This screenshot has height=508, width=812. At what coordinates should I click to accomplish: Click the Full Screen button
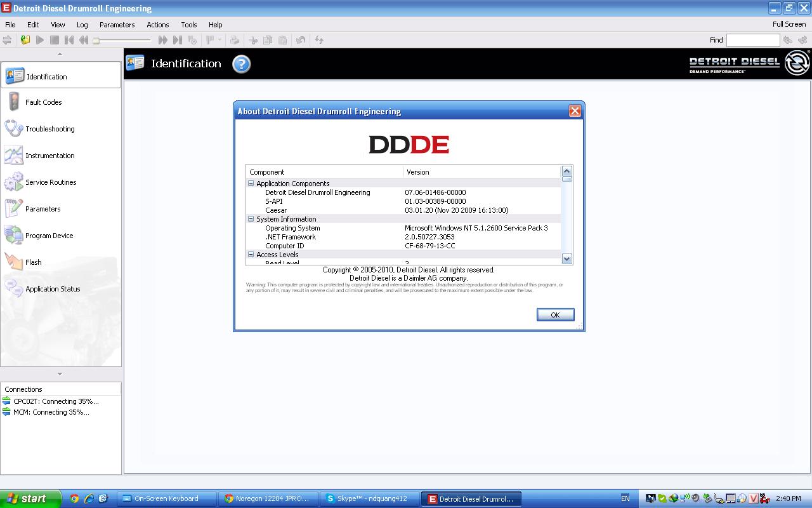coord(789,24)
